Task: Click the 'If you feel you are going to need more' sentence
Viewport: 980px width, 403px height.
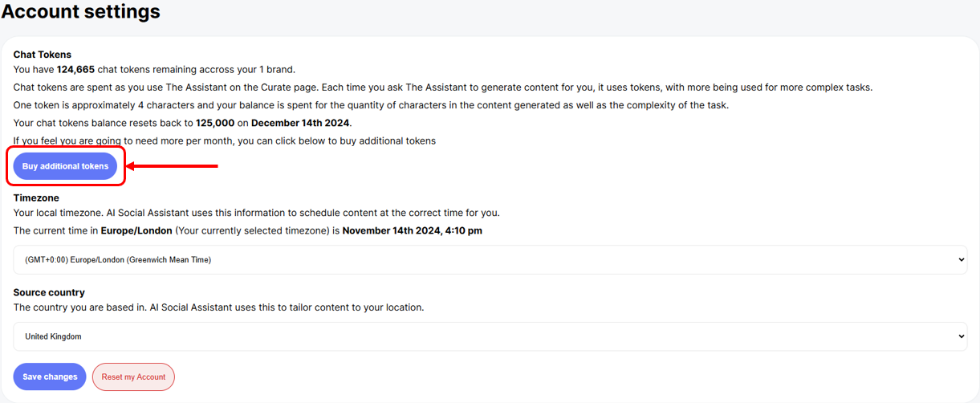Action: coord(225,141)
